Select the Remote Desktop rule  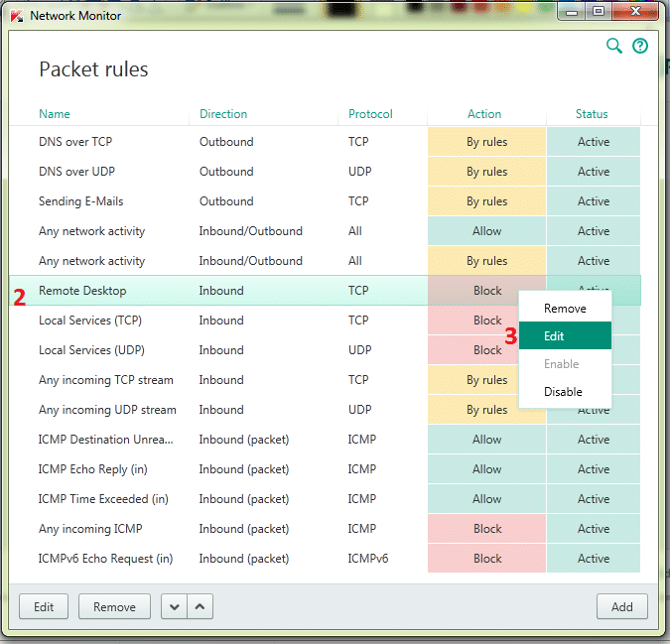coord(325,291)
